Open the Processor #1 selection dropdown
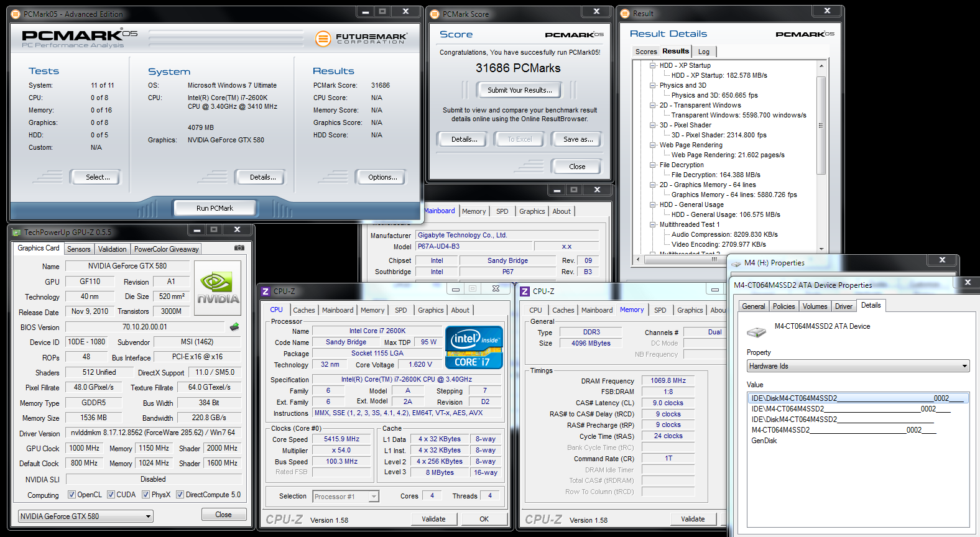980x537 pixels. 346,497
